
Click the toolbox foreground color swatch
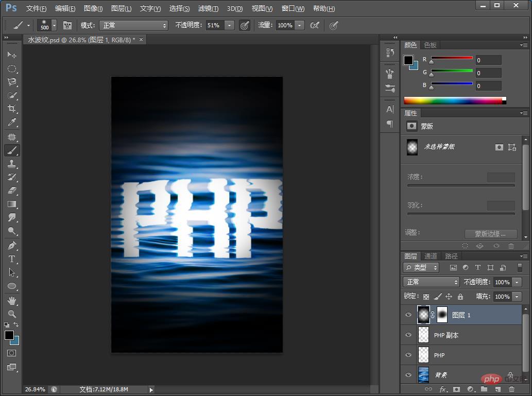(x=9, y=335)
